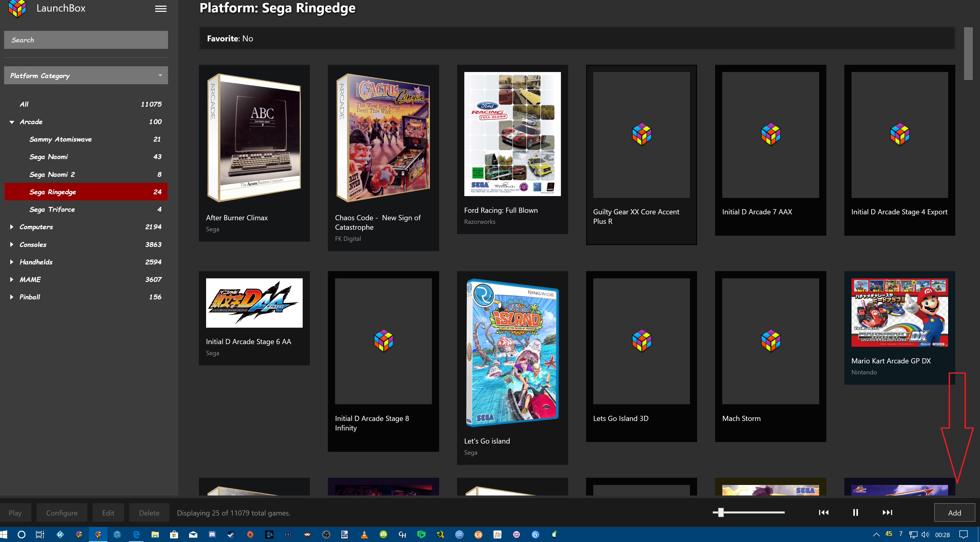This screenshot has height=542, width=980.
Task: Select the After Burner Climax box art
Action: 254,137
